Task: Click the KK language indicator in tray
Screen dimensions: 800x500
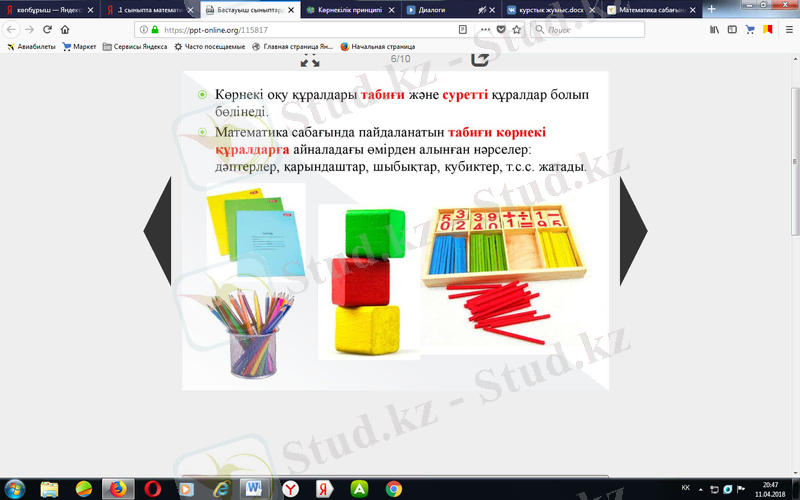Action: 686,488
